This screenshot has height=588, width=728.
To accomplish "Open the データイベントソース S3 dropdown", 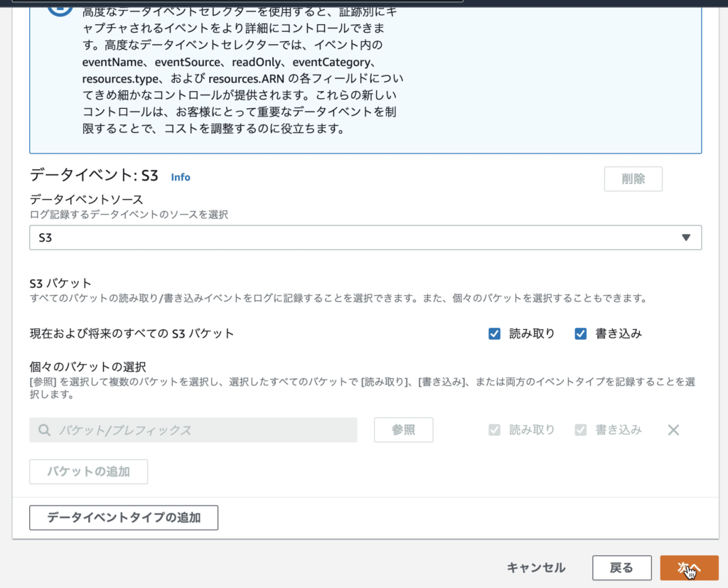I will (365, 237).
